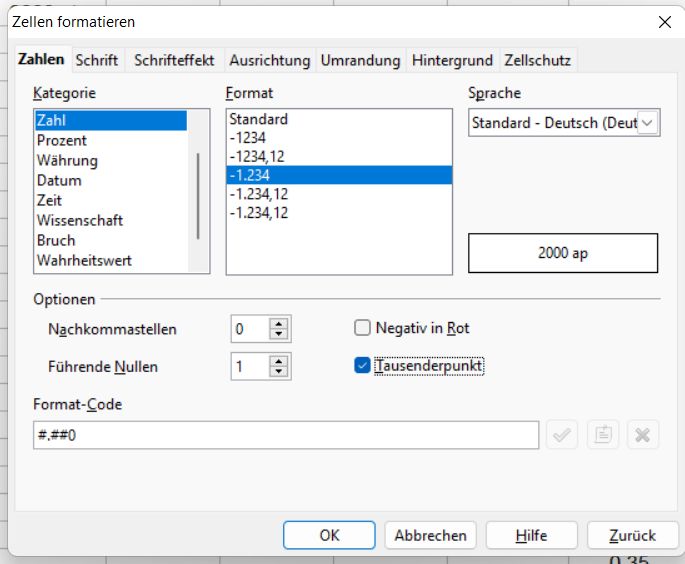Select Prozent in the Kategorie list
Viewport: 685px width, 564px height.
pos(111,140)
